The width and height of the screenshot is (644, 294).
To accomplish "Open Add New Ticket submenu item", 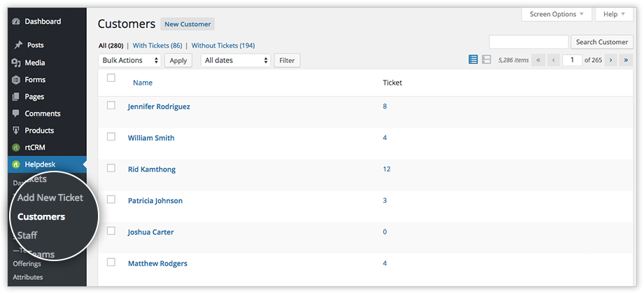I will pos(50,197).
